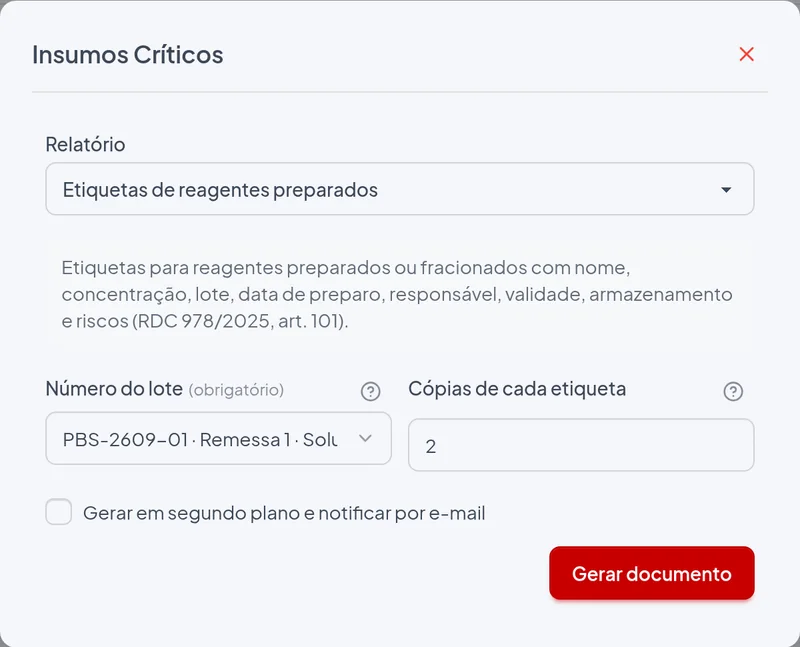
Task: Expand the Número do lote selector
Action: pos(218,438)
